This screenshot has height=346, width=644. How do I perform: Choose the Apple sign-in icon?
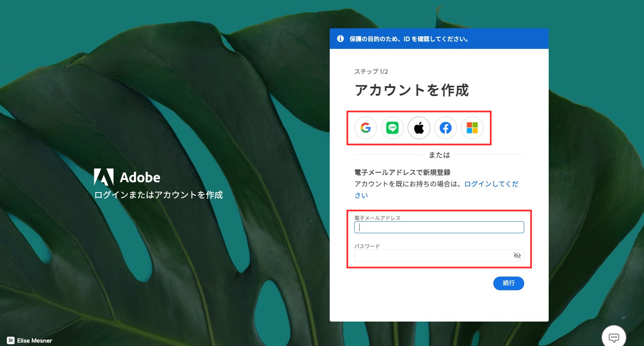tap(419, 128)
